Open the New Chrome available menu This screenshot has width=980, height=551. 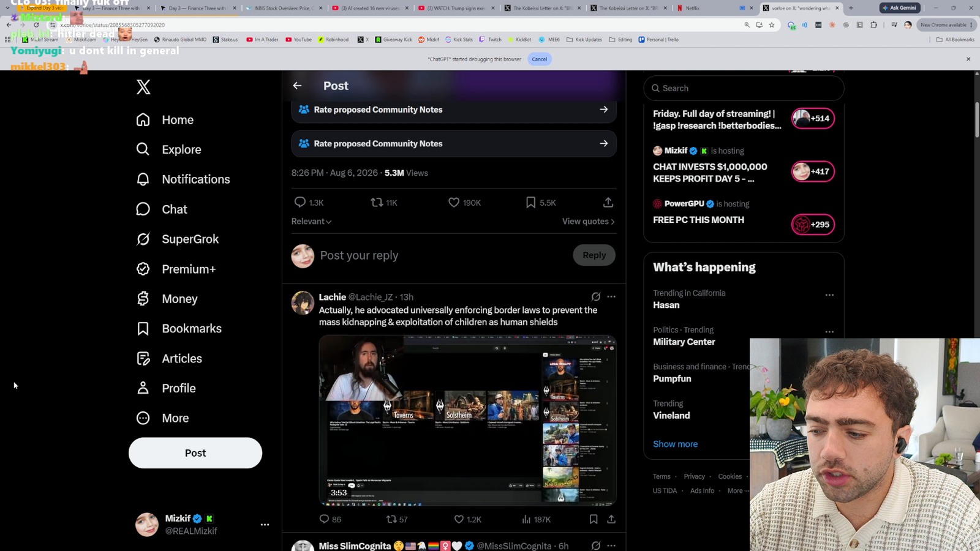pyautogui.click(x=946, y=25)
